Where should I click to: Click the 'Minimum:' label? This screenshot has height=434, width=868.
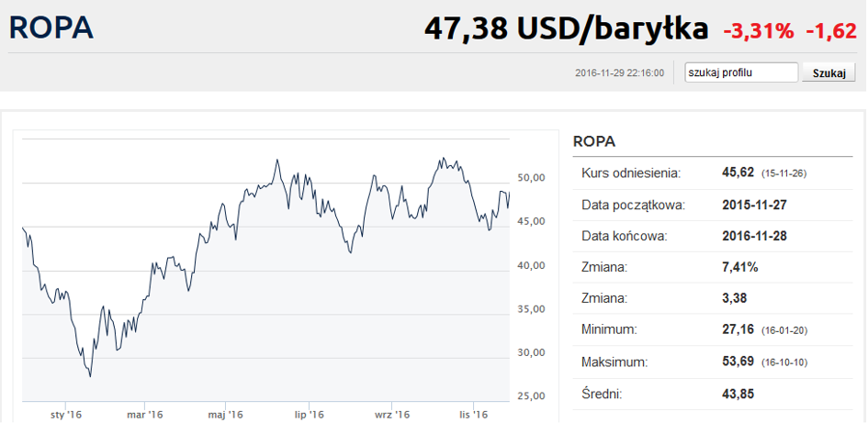pyautogui.click(x=609, y=330)
